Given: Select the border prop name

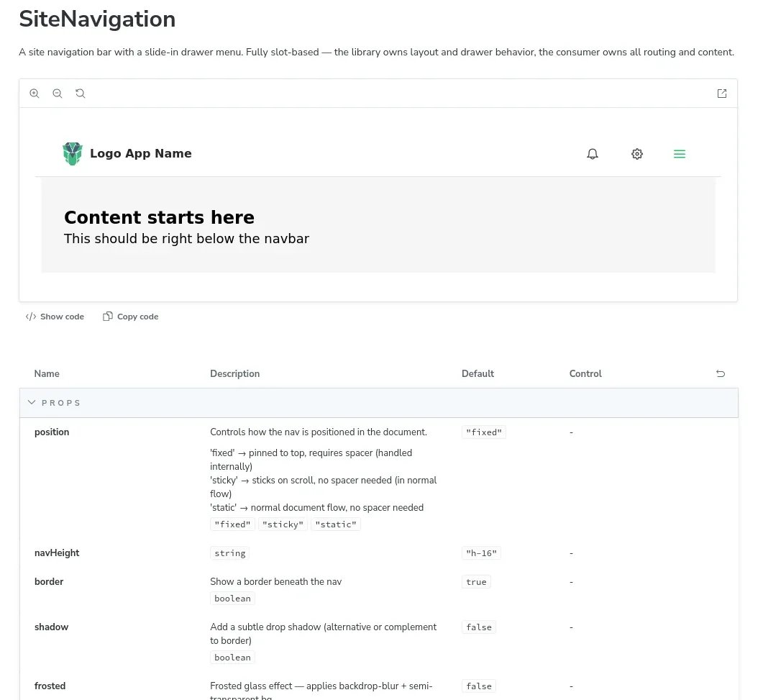Looking at the screenshot, I should pyautogui.click(x=49, y=581).
